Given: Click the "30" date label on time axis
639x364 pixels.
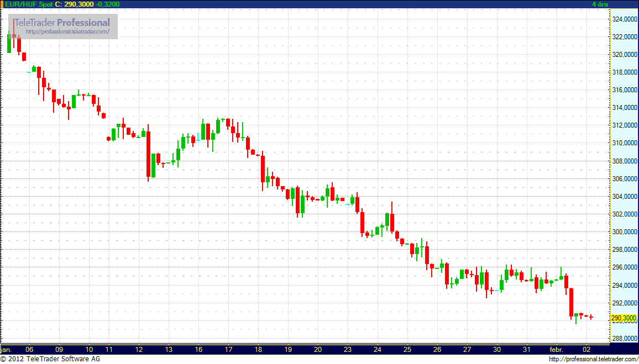Looking at the screenshot, I should click(x=497, y=349).
